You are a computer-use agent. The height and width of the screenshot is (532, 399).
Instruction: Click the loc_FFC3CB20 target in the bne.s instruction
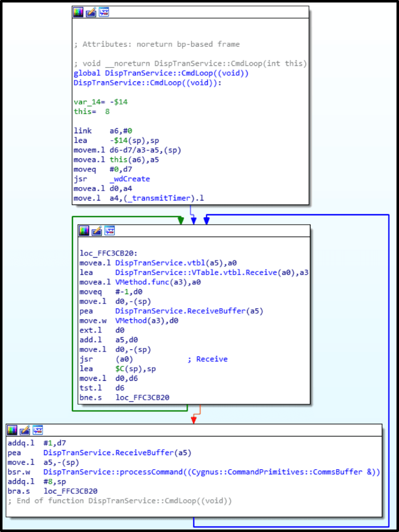point(142,398)
